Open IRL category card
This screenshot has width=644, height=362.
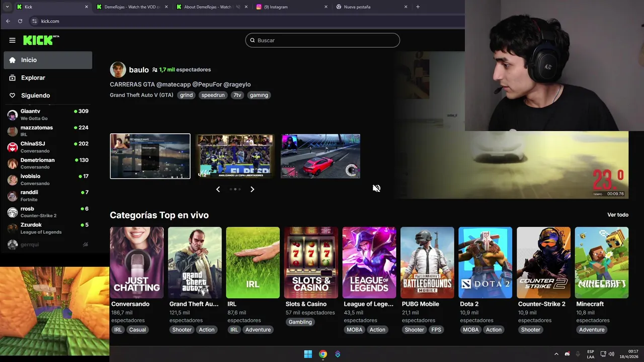pos(253,262)
